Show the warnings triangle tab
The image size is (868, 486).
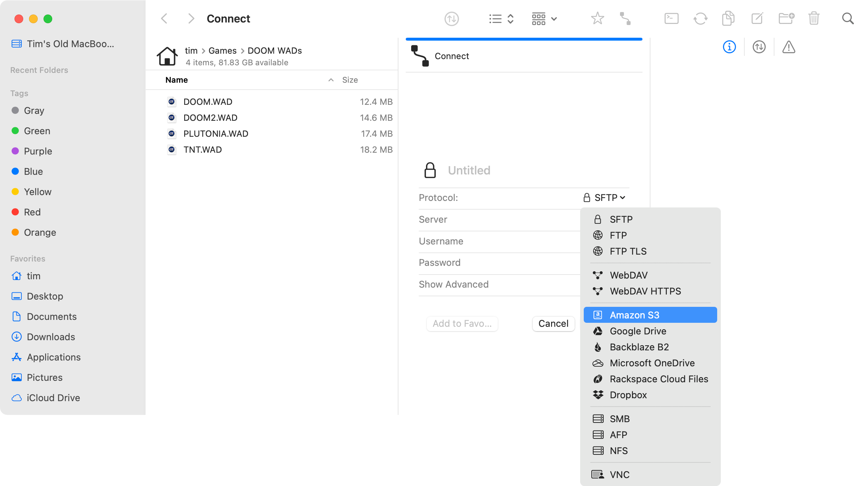[789, 47]
